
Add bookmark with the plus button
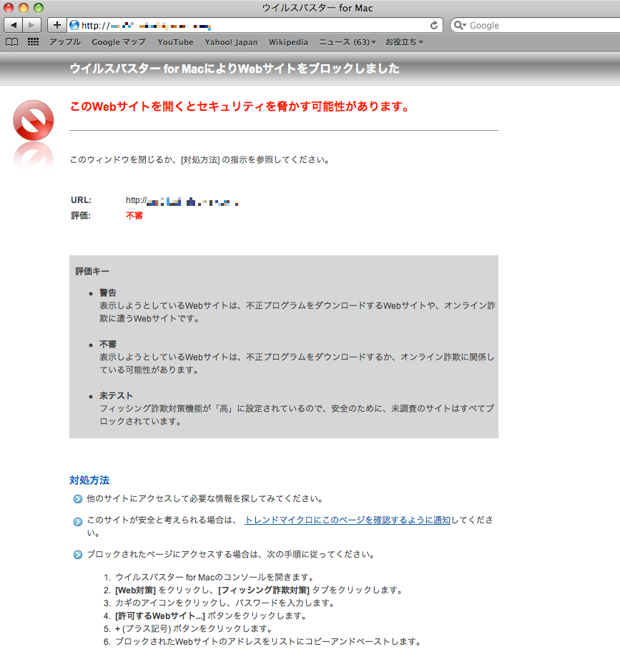coord(57,25)
